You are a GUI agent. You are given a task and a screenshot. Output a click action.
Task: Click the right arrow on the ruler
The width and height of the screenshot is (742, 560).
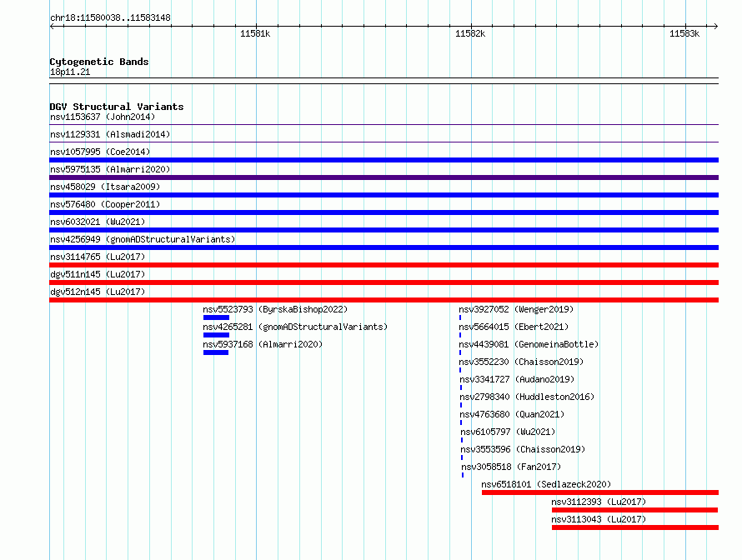point(716,27)
